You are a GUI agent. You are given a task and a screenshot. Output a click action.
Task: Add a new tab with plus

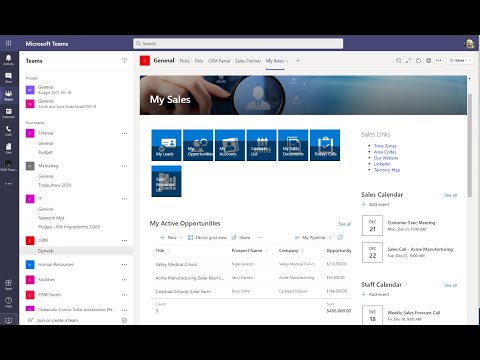[298, 61]
